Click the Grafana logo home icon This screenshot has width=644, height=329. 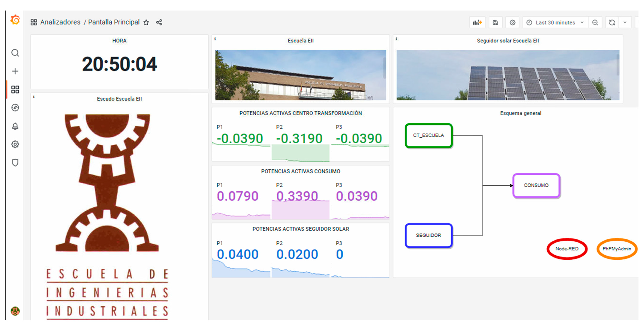tap(15, 20)
